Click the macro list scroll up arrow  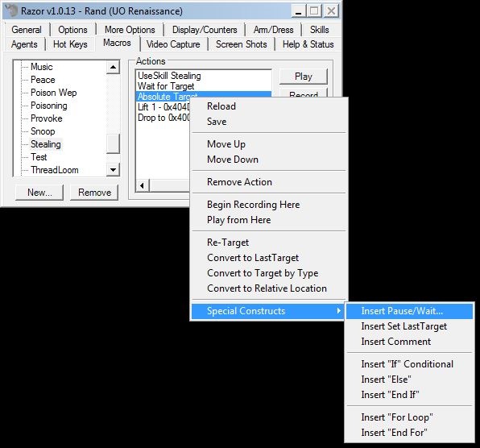(x=113, y=67)
